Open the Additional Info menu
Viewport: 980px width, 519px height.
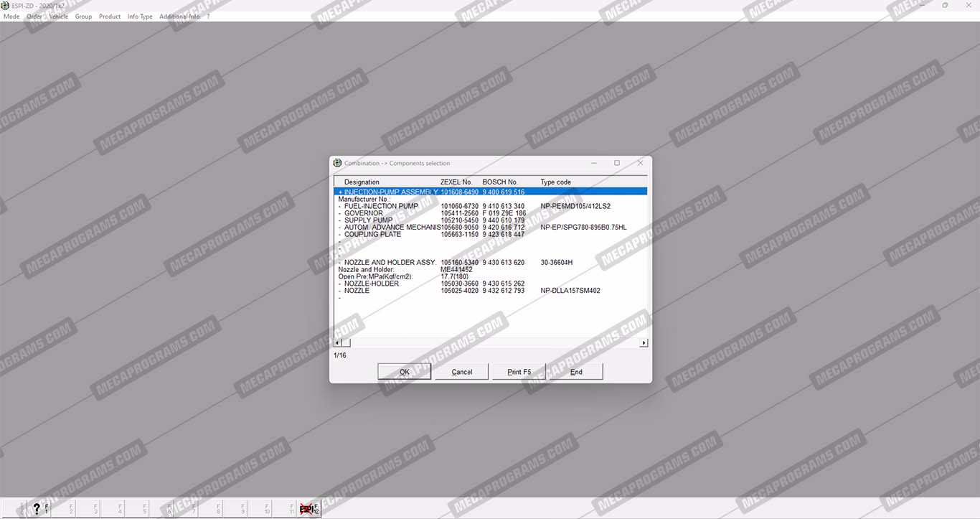pyautogui.click(x=179, y=17)
